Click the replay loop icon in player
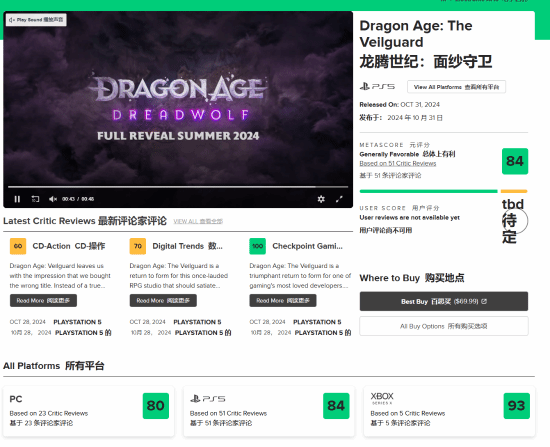The width and height of the screenshot is (550, 447). [35, 199]
